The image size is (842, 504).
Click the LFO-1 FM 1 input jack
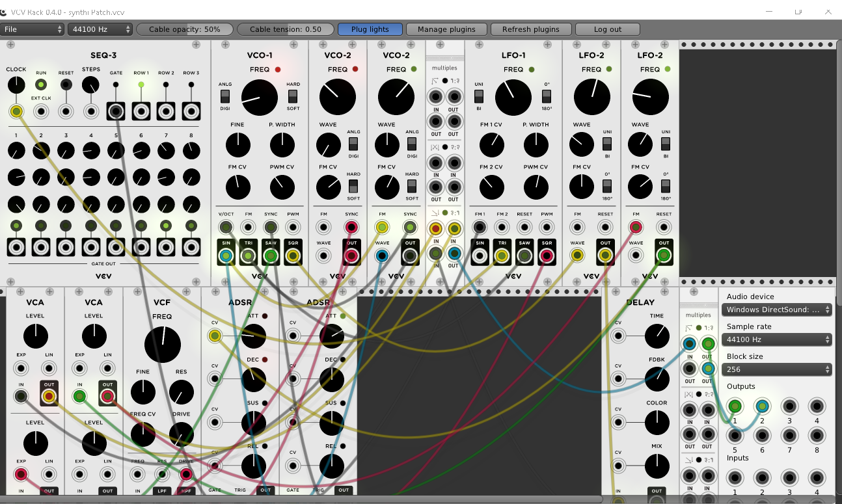(x=480, y=227)
